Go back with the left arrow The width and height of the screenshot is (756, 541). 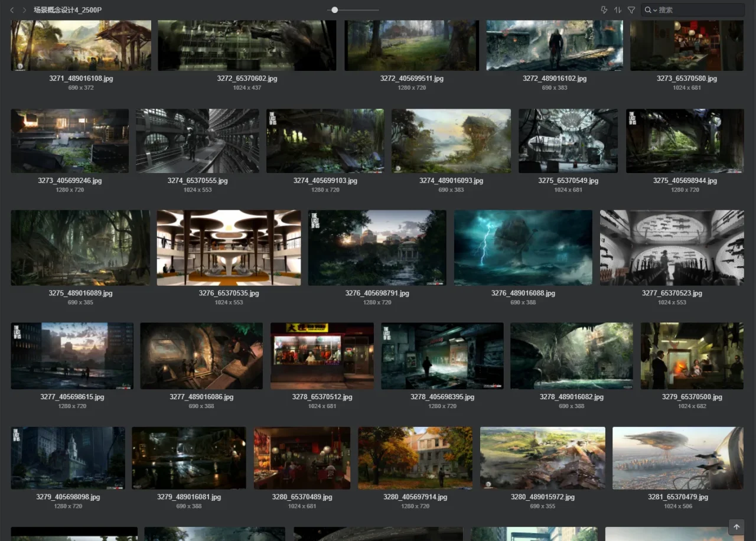(x=12, y=10)
